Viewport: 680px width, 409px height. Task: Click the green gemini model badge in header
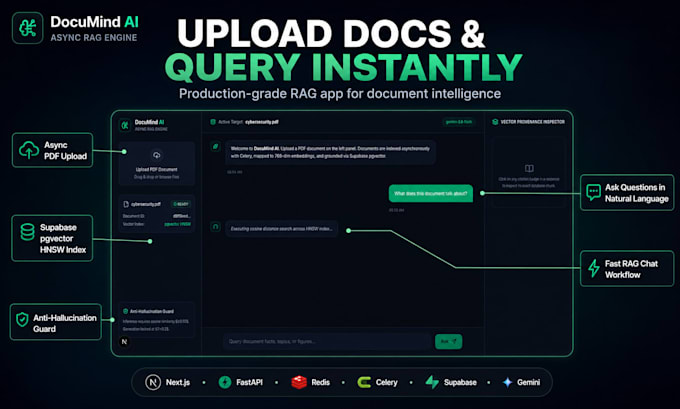[x=459, y=122]
